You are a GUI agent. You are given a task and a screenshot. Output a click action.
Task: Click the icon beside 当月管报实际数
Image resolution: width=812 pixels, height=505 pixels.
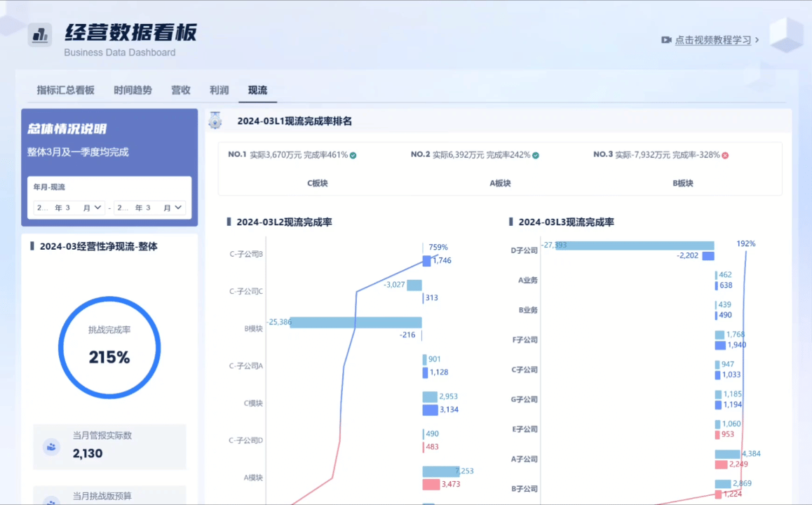51,447
